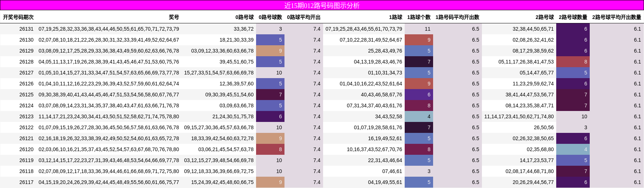Select period number 26125

(26, 95)
